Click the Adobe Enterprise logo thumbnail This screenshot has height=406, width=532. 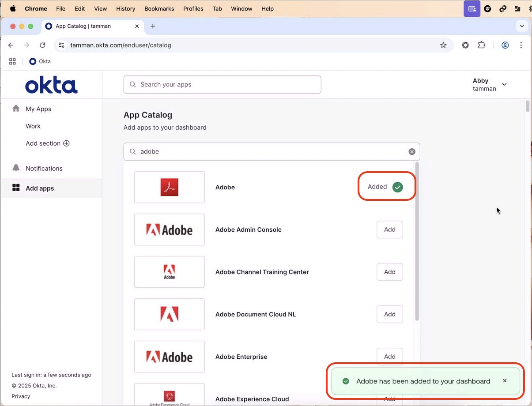pyautogui.click(x=169, y=357)
